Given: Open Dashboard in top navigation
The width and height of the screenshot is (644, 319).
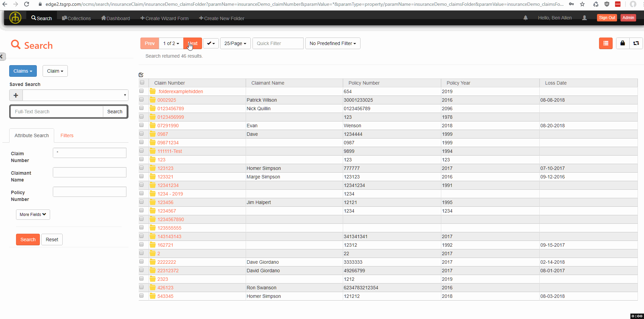Looking at the screenshot, I should [116, 18].
